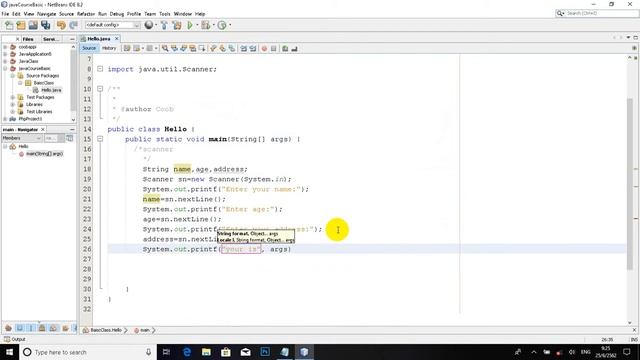Switch editor to Source view
This screenshot has width=640, height=360.
[89, 49]
